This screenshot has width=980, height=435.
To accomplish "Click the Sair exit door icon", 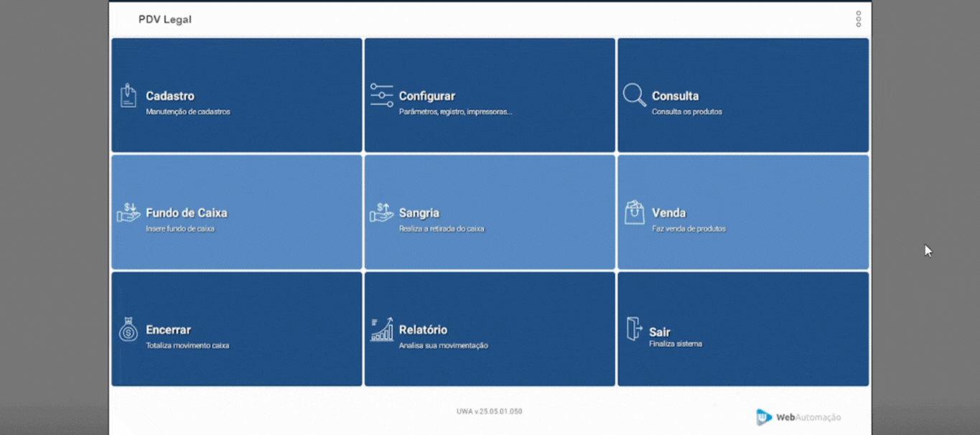I will coord(634,329).
